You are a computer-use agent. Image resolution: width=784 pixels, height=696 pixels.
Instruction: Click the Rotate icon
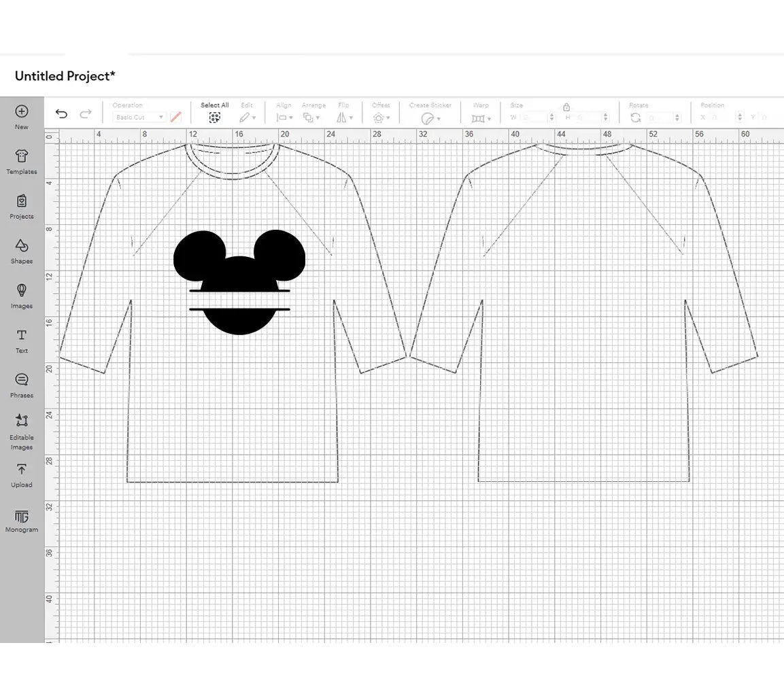(x=636, y=118)
